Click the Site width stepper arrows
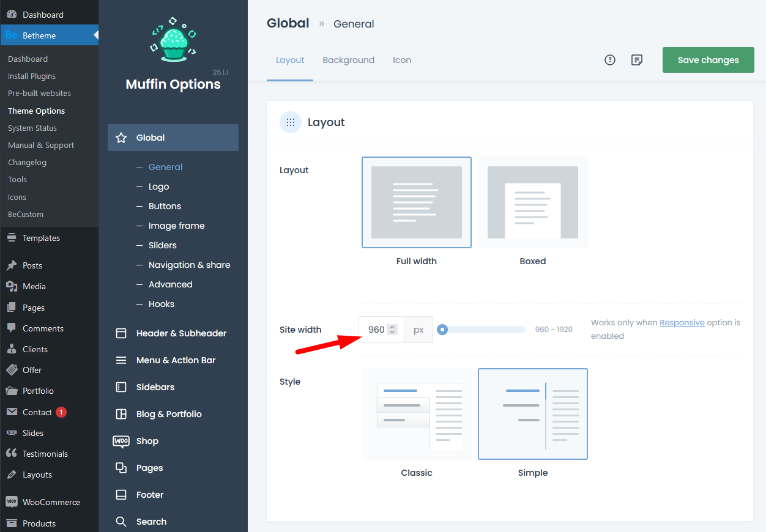This screenshot has width=766, height=532. coord(393,330)
